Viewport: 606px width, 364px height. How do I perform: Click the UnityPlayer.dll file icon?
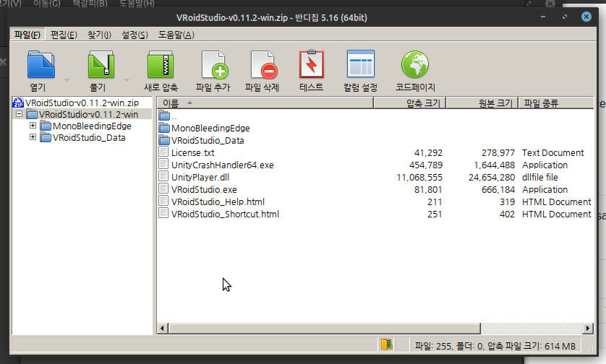[163, 177]
